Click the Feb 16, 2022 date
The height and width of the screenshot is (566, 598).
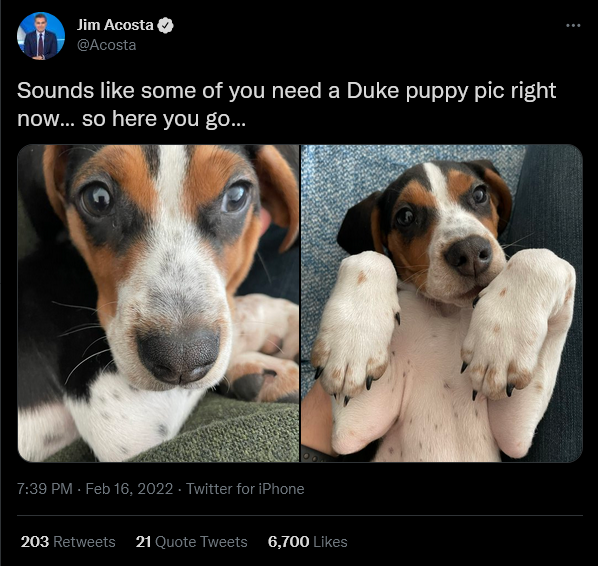pyautogui.click(x=129, y=489)
